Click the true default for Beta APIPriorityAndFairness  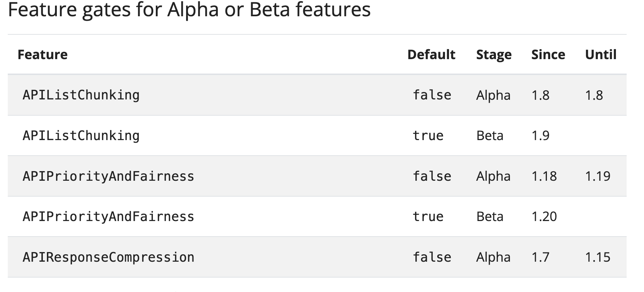(428, 217)
